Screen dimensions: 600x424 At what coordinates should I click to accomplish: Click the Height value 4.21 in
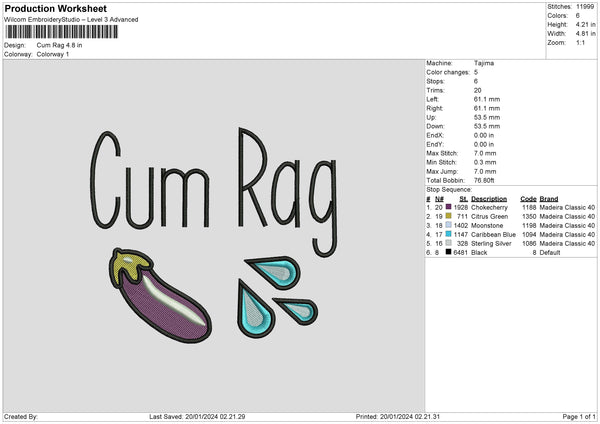(x=585, y=24)
